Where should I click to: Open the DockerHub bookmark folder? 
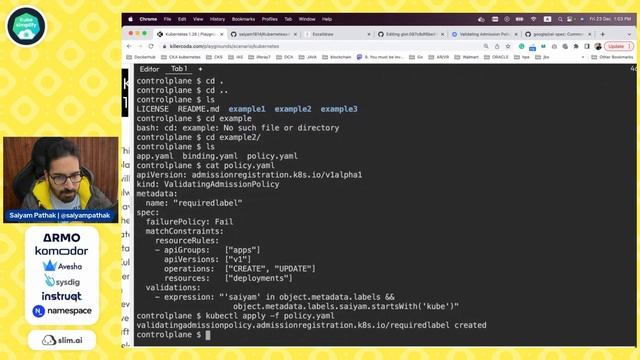pos(141,57)
